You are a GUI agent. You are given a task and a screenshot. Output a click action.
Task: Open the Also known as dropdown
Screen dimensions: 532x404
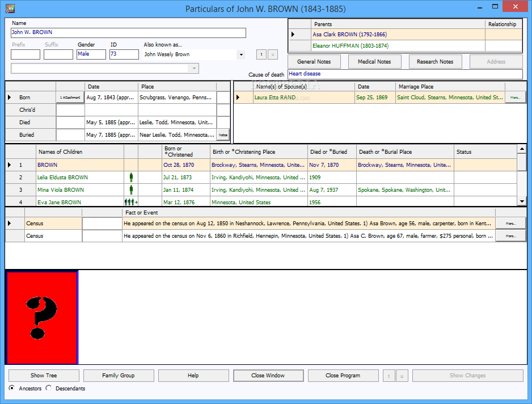pos(241,54)
